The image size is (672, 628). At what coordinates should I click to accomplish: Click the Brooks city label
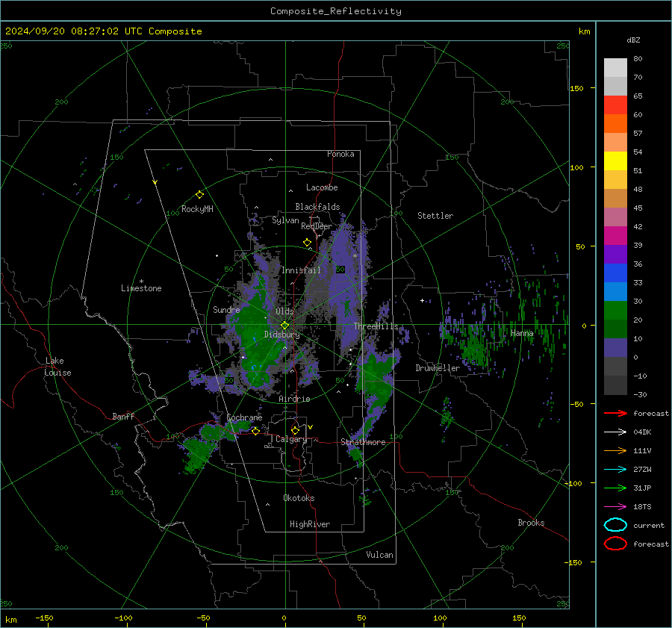pyautogui.click(x=531, y=523)
